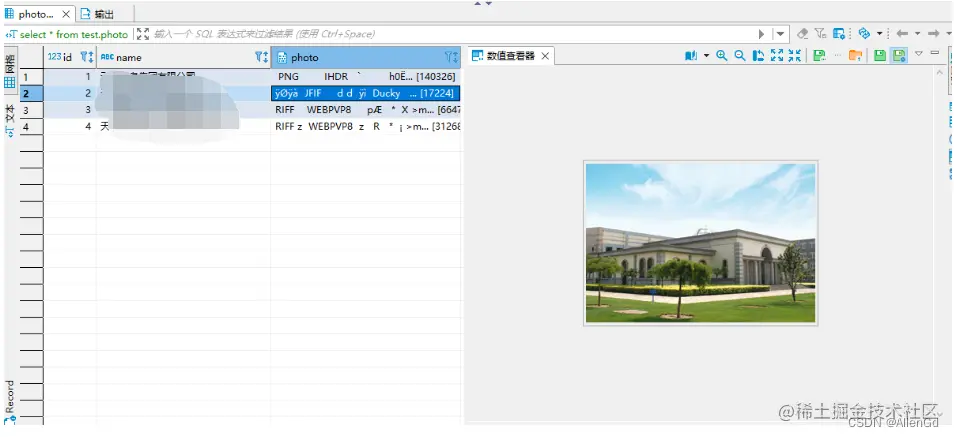Toggle the highlighted auto-save value icon
This screenshot has width=954, height=437.
pos(899,56)
